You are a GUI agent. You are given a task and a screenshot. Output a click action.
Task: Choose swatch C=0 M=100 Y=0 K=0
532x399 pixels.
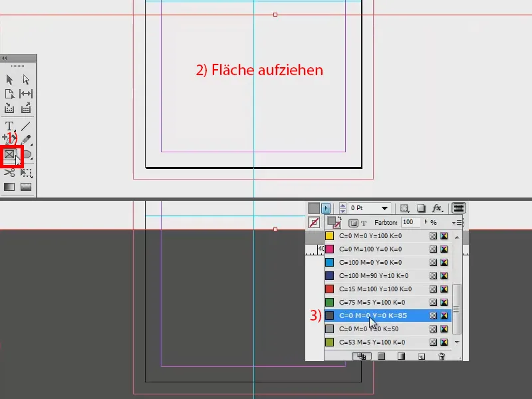point(388,249)
